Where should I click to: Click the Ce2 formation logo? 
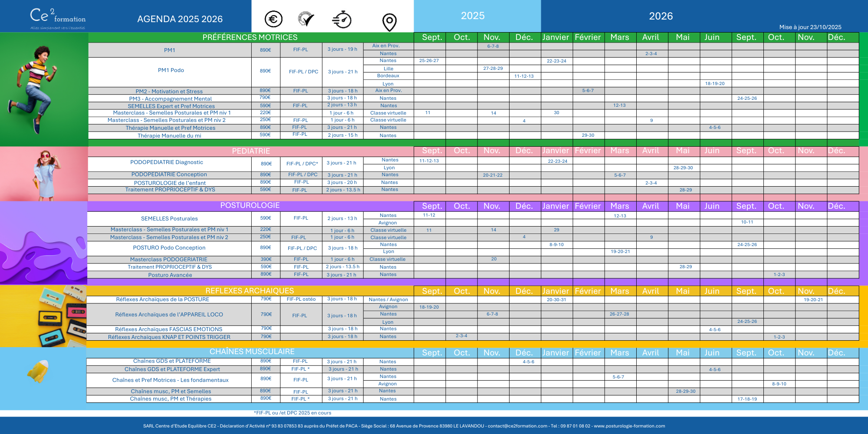tap(58, 18)
